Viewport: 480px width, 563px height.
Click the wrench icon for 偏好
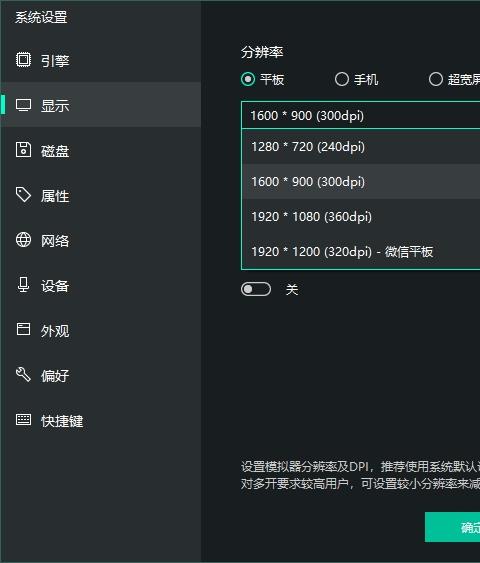[x=23, y=374]
